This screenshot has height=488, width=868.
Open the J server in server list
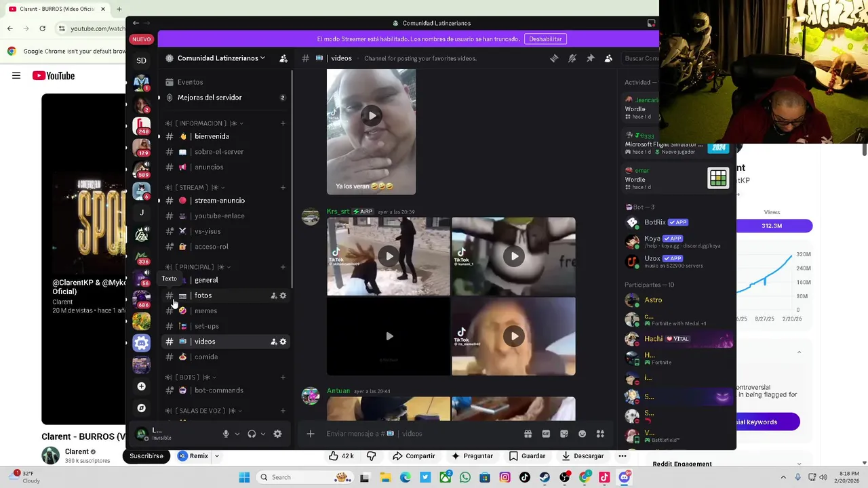(x=141, y=213)
